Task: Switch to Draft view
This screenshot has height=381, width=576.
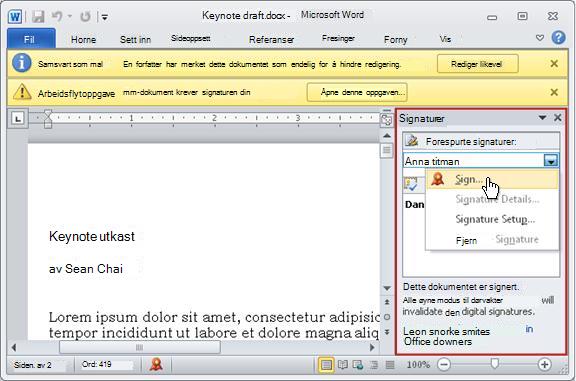Action: click(x=390, y=365)
